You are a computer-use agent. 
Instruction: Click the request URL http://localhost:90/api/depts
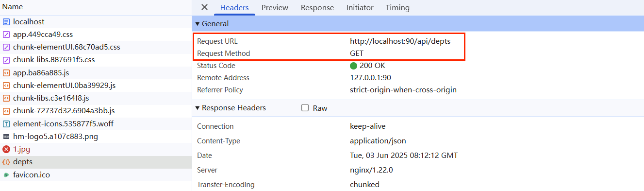400,41
